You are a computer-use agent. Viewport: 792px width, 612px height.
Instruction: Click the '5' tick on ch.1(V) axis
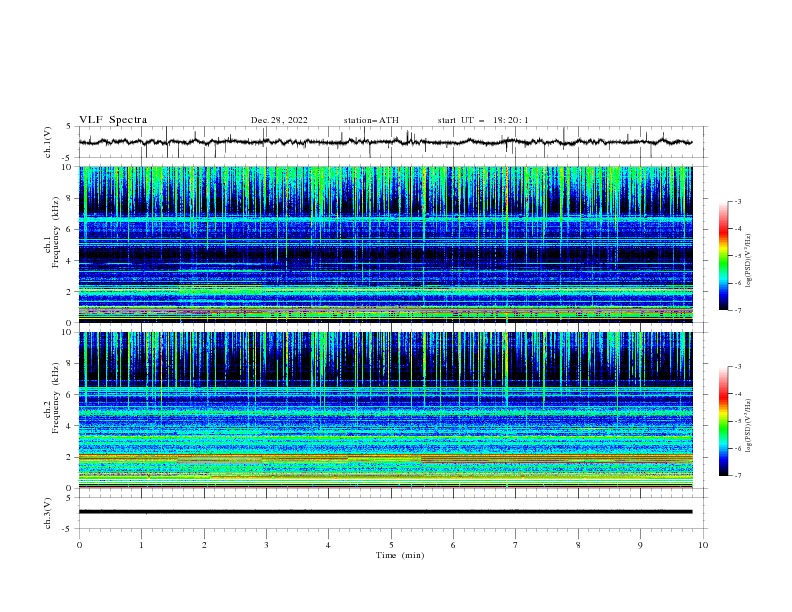point(68,127)
